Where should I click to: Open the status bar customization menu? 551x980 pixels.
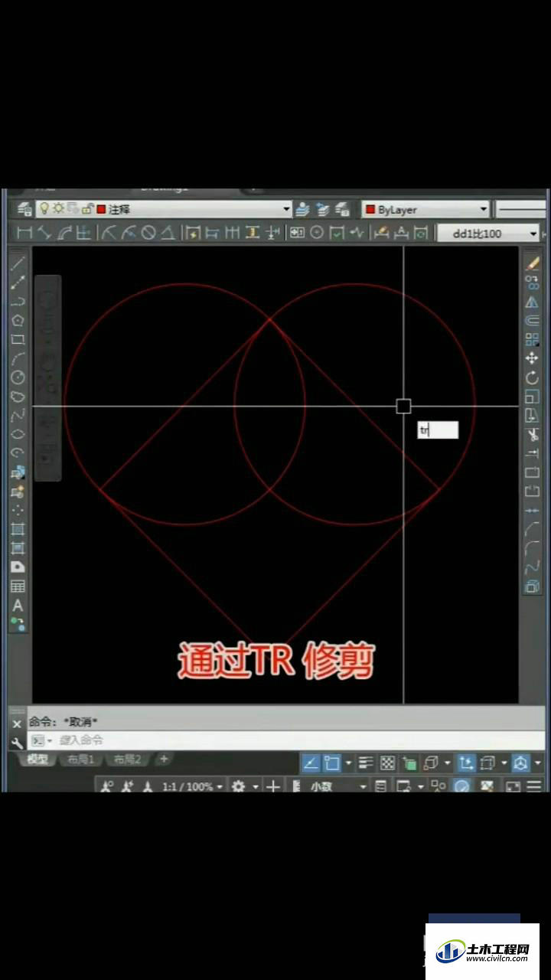(x=533, y=786)
